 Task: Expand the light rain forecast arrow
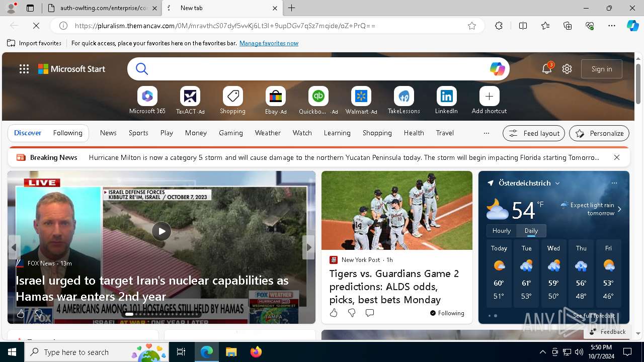(619, 209)
